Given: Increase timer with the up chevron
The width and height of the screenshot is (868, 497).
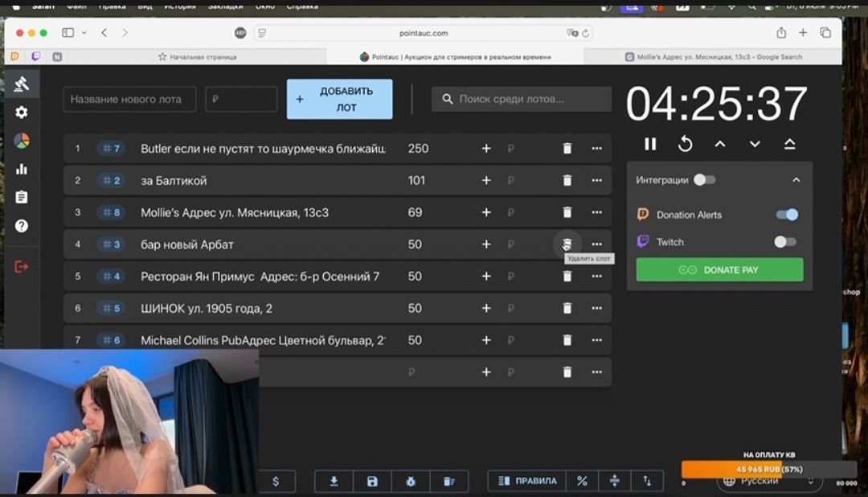Looking at the screenshot, I should (720, 144).
